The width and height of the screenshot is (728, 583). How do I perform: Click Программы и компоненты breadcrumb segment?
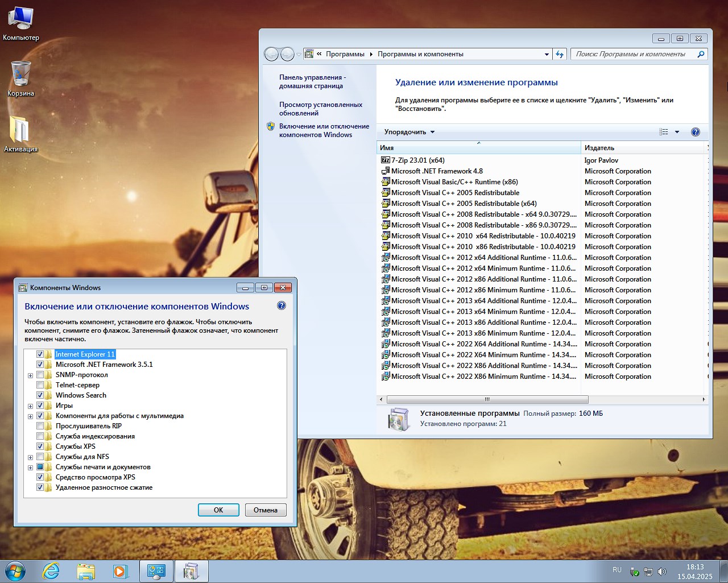pyautogui.click(x=420, y=54)
